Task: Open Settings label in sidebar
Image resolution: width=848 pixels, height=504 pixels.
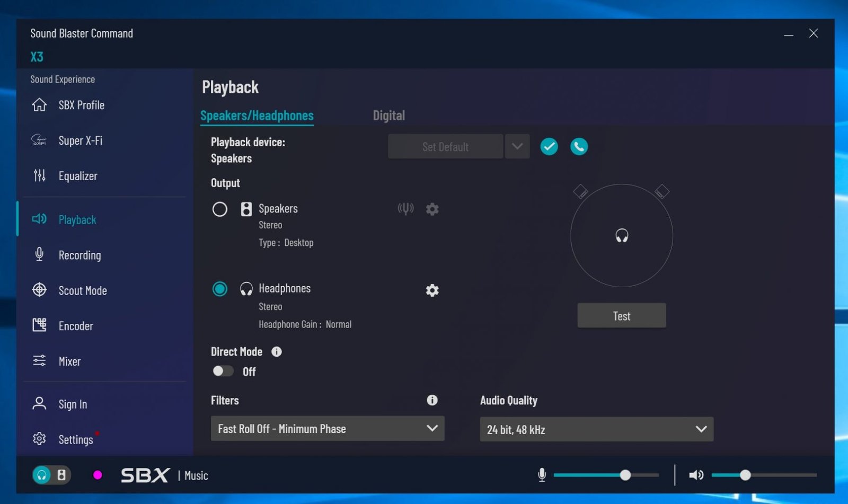Action: [x=76, y=439]
